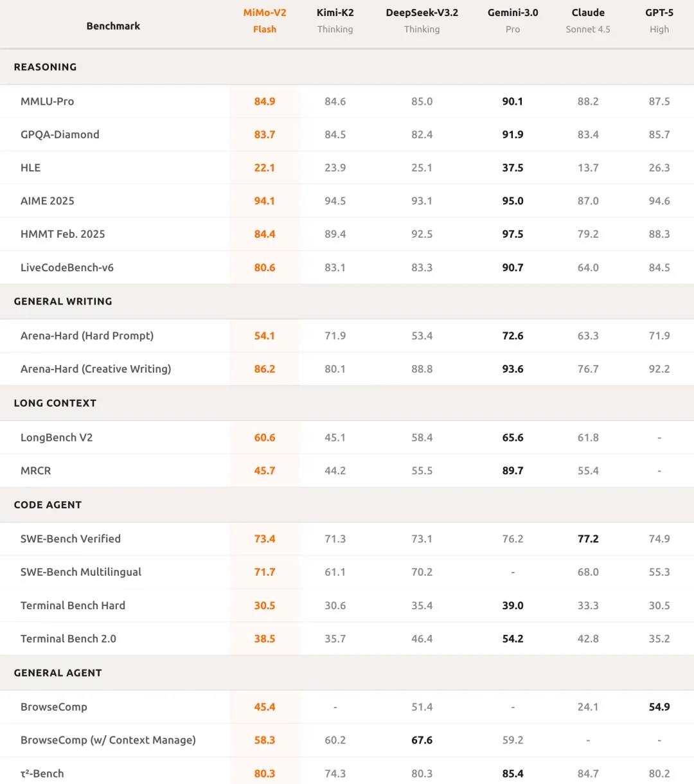Image resolution: width=694 pixels, height=784 pixels.
Task: Select the DeepSeek-V3.2 Thinking column header
Action: click(x=422, y=21)
